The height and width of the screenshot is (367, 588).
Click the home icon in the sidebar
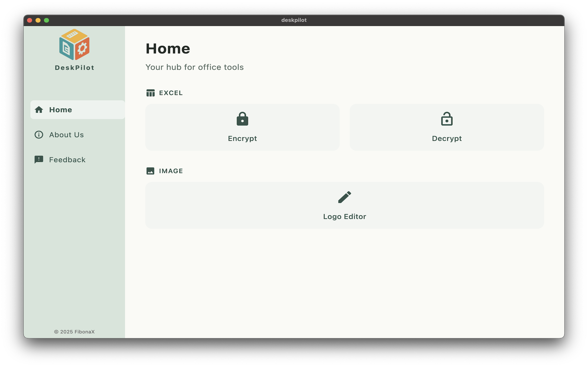coord(39,109)
